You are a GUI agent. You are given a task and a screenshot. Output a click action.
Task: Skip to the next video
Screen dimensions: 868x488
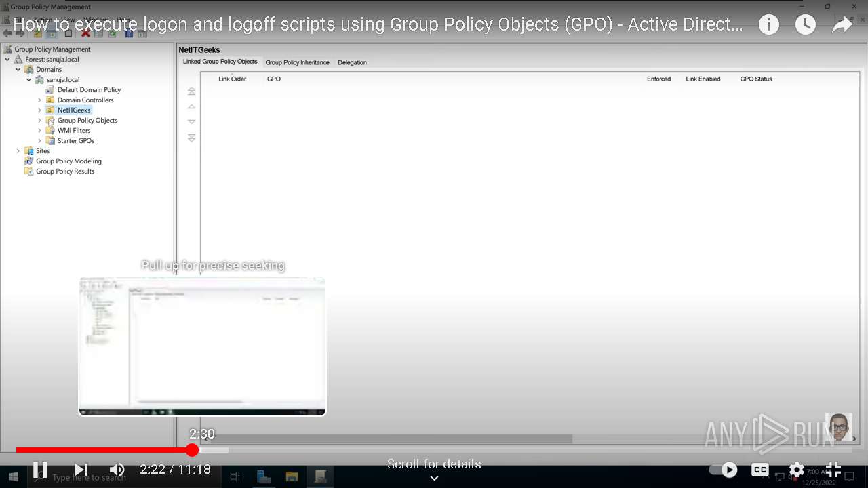click(81, 470)
